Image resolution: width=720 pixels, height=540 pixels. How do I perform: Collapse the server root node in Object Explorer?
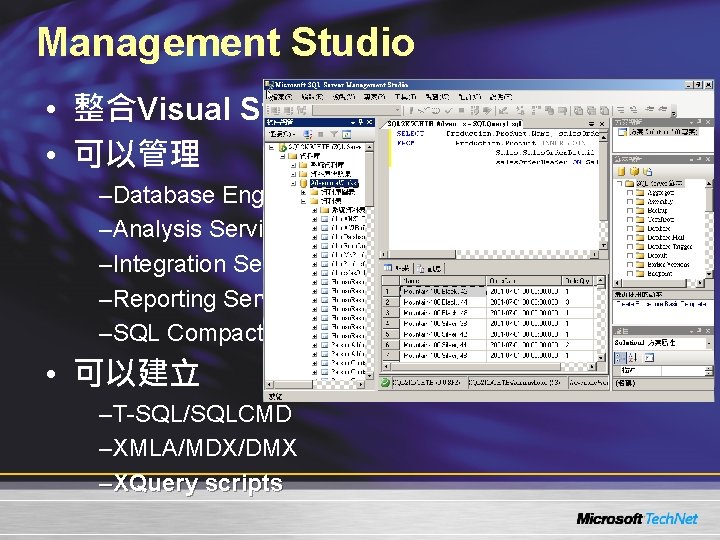[272, 147]
